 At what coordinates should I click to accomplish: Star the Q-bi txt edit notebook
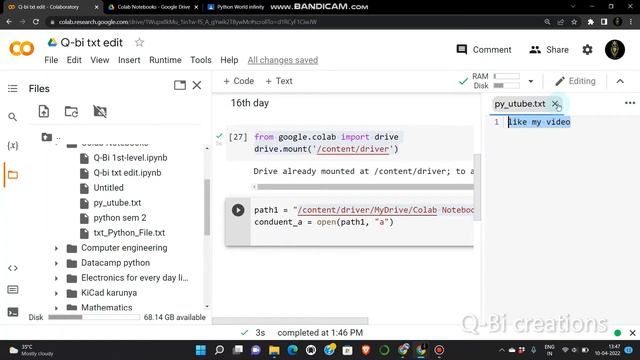tap(140, 42)
